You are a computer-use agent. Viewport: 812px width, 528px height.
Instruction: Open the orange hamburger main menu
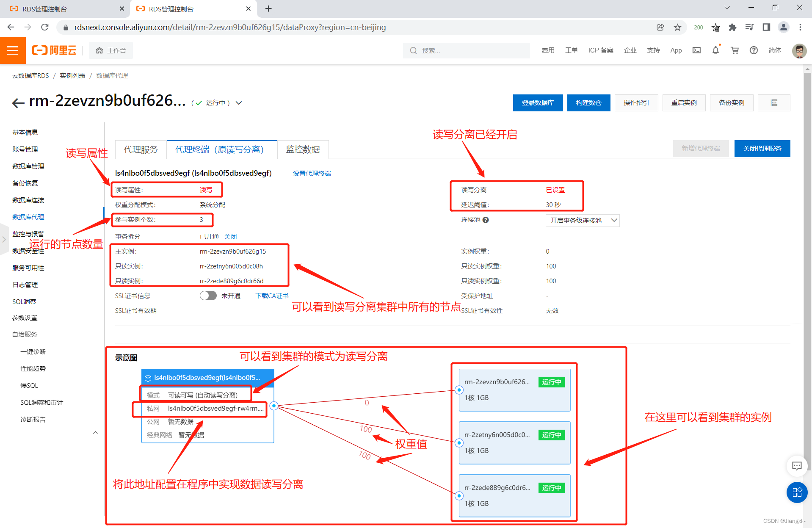click(x=13, y=50)
